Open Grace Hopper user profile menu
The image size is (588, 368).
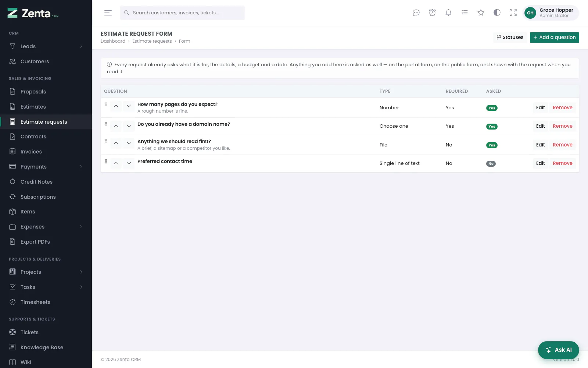pos(551,13)
